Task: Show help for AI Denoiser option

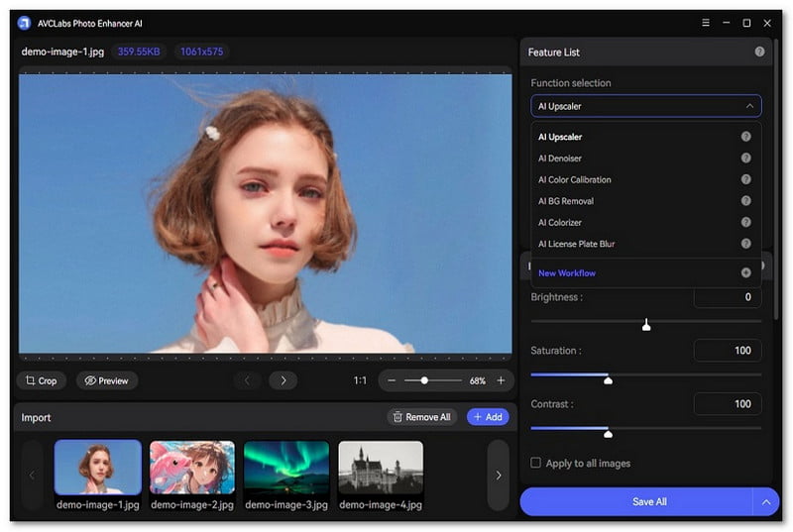Action: pos(746,159)
